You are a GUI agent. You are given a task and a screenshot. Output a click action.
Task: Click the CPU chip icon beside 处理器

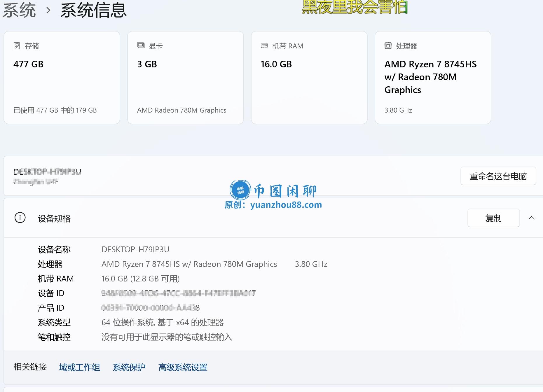388,46
